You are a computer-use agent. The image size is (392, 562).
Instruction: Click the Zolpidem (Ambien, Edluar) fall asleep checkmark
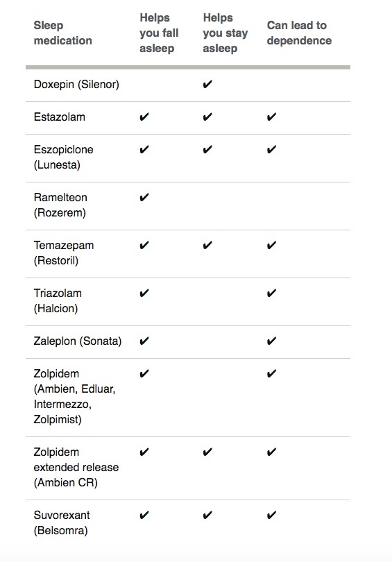click(144, 374)
